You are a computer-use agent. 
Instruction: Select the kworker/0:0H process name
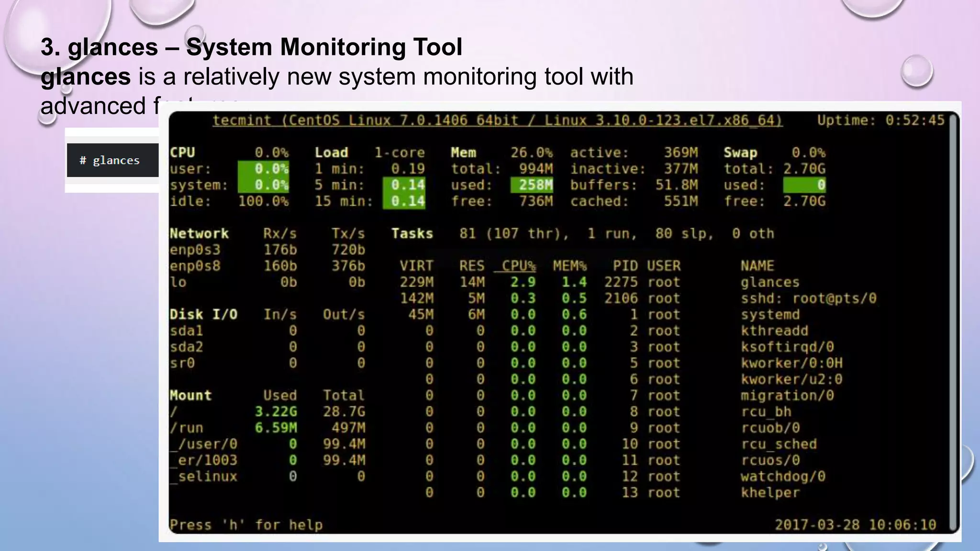coord(791,363)
